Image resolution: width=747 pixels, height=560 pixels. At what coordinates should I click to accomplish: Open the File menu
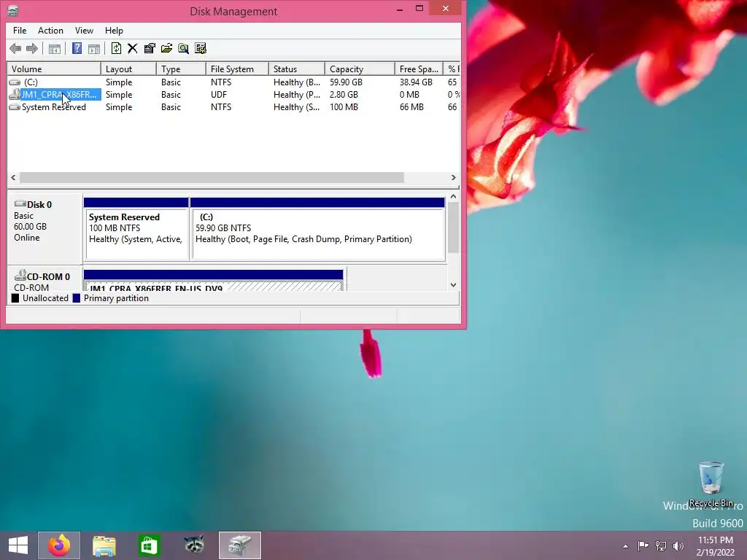[x=20, y=31]
